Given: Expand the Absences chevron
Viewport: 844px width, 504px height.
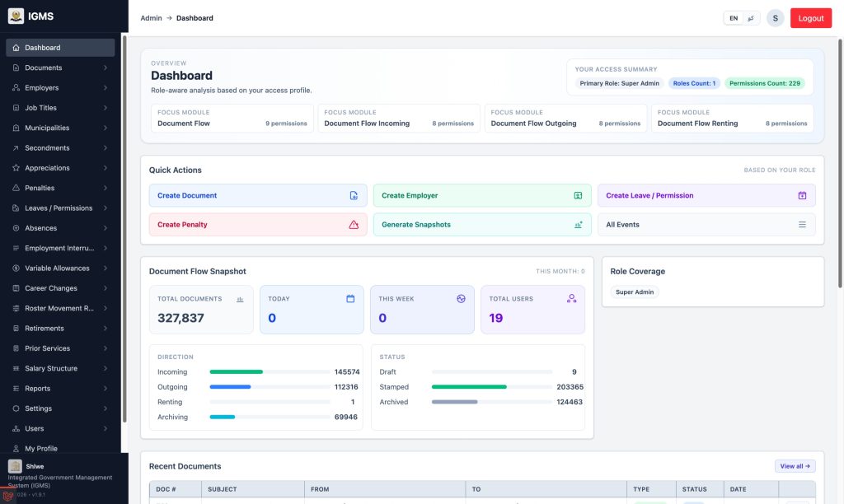Looking at the screenshot, I should point(105,228).
